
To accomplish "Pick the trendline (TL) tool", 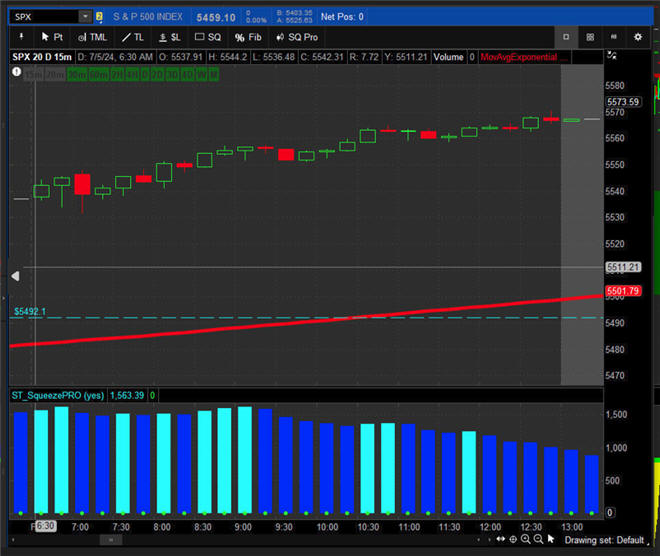I will click(x=133, y=37).
